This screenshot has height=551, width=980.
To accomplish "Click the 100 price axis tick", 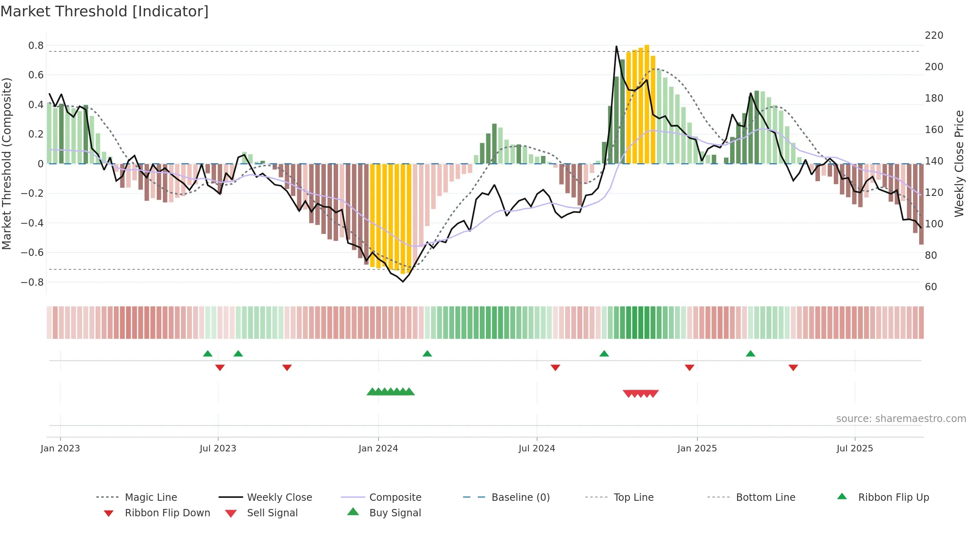I will click(x=934, y=224).
